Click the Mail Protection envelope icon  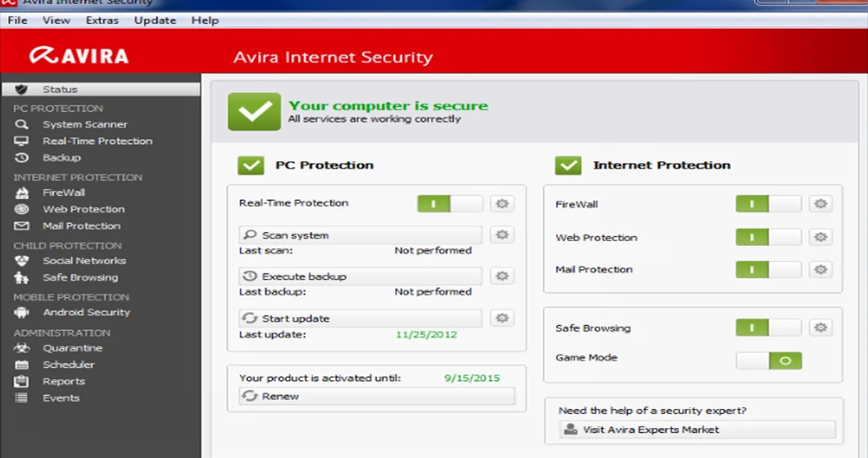point(21,226)
